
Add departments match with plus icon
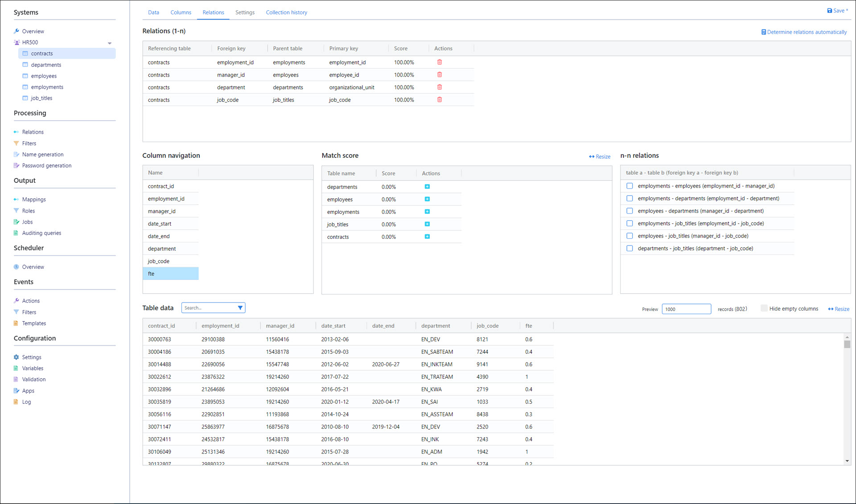427,187
